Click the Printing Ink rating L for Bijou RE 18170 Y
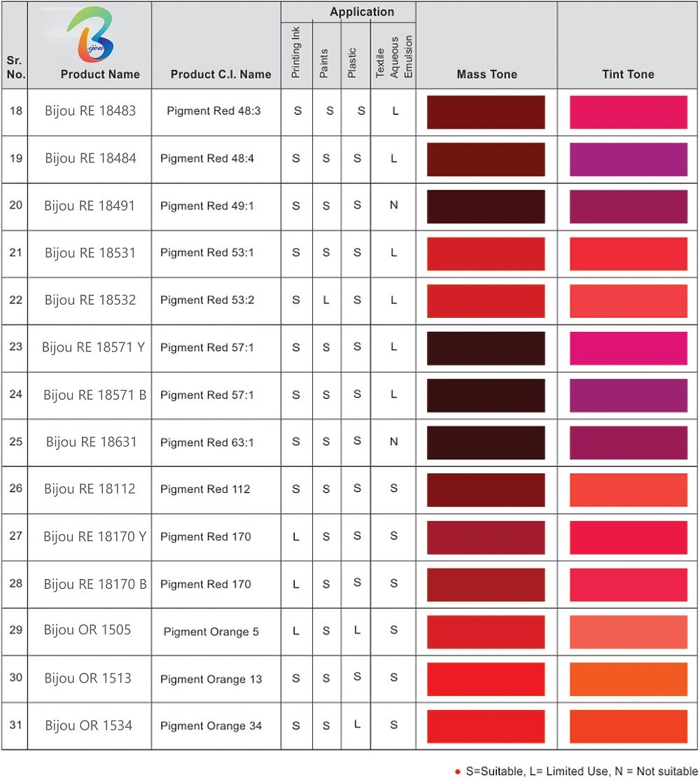 [x=296, y=537]
